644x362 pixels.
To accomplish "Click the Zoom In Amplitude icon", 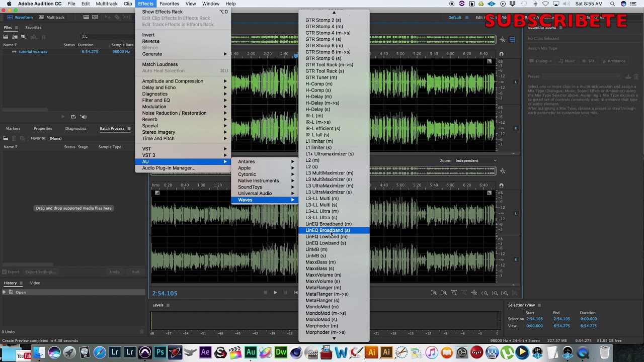I will pyautogui.click(x=434, y=293).
